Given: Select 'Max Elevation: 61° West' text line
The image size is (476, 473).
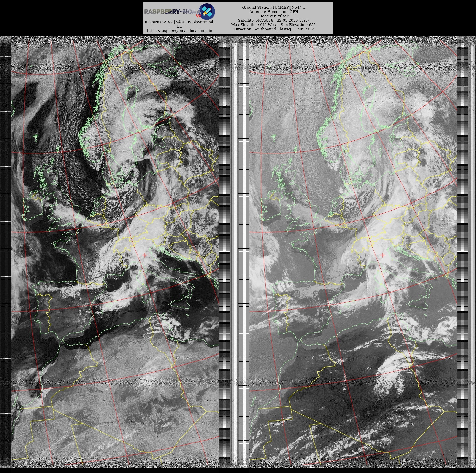Looking at the screenshot, I should (x=254, y=25).
